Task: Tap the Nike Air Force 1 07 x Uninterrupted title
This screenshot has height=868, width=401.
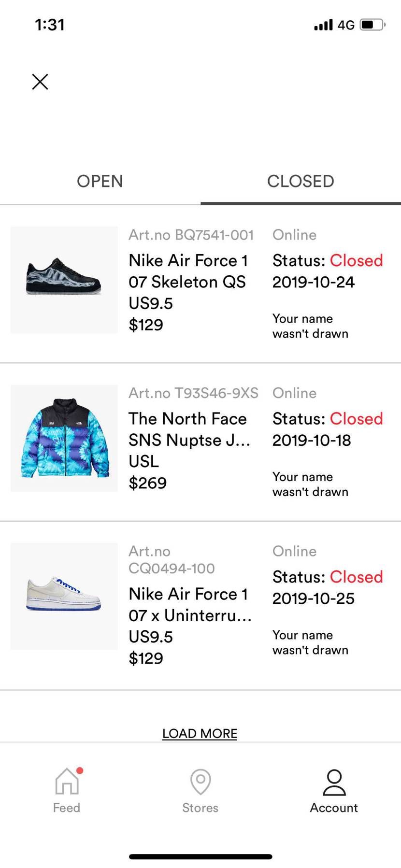Action: tap(190, 604)
